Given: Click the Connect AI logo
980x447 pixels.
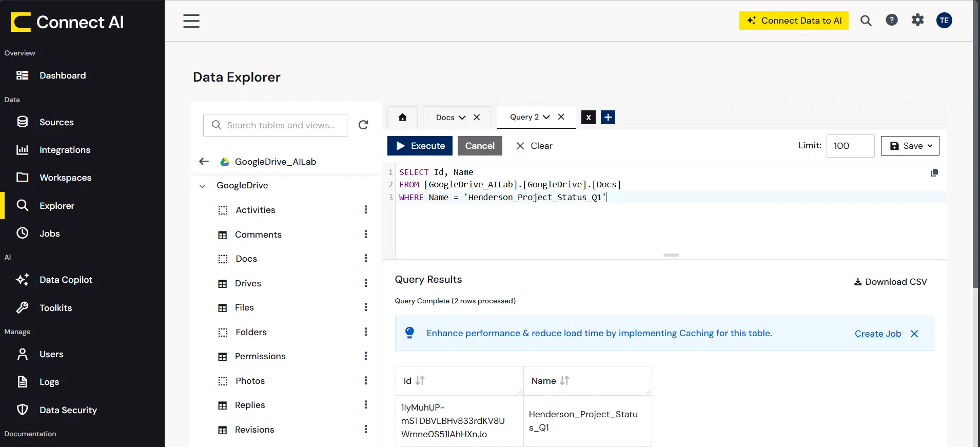Looking at the screenshot, I should [x=67, y=22].
